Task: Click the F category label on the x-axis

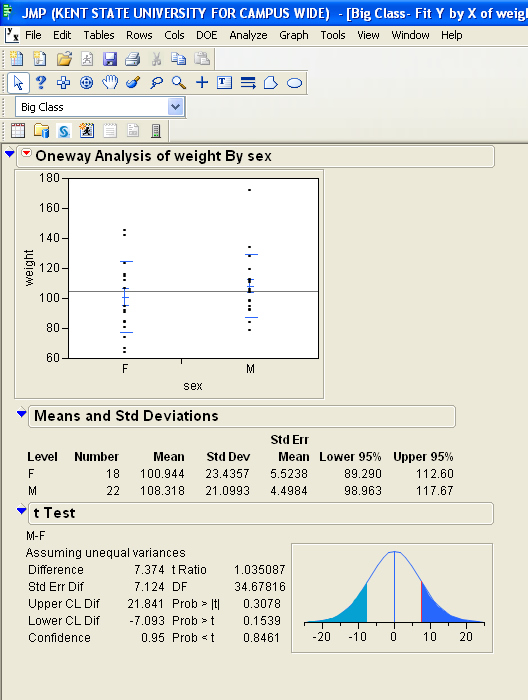Action: click(x=125, y=369)
